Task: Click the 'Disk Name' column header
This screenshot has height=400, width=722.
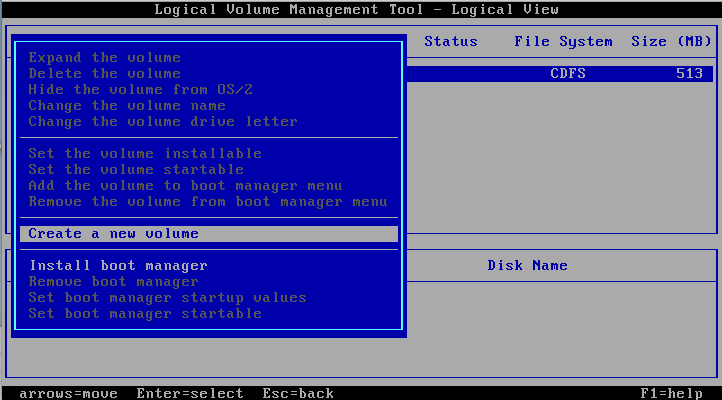Action: tap(527, 266)
